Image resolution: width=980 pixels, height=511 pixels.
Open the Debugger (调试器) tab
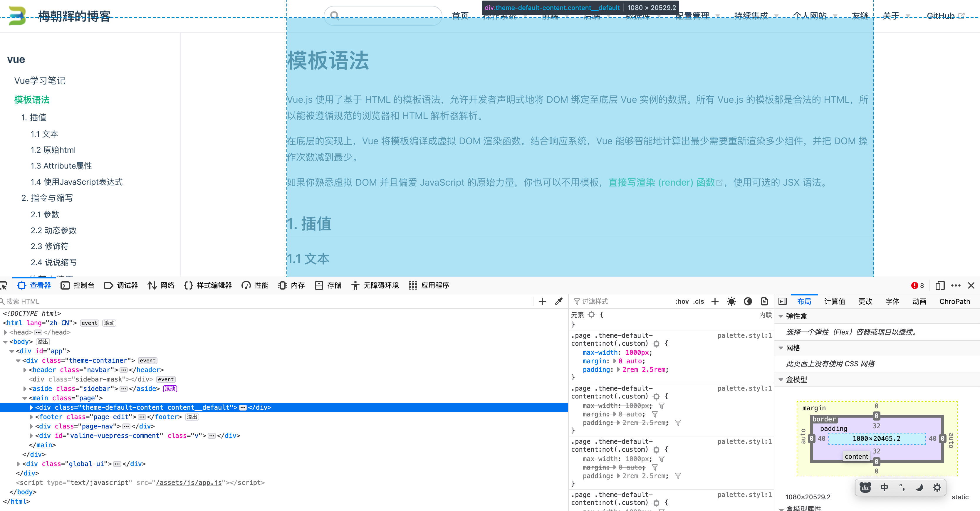coord(121,285)
